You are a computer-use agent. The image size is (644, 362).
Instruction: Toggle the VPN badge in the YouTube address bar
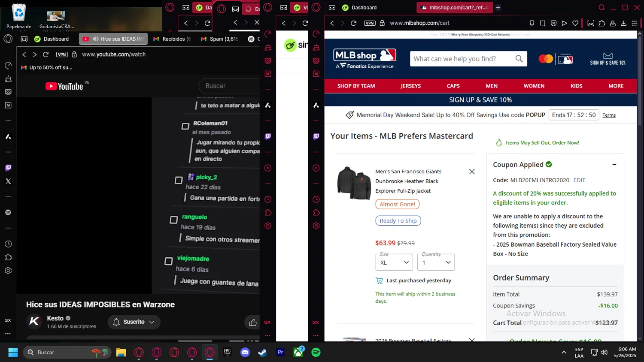[62, 54]
